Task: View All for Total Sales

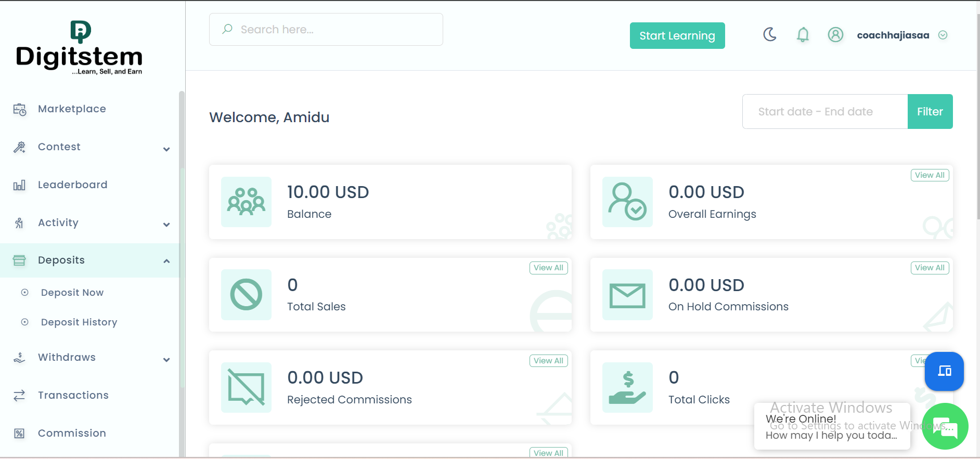Action: pos(548,268)
